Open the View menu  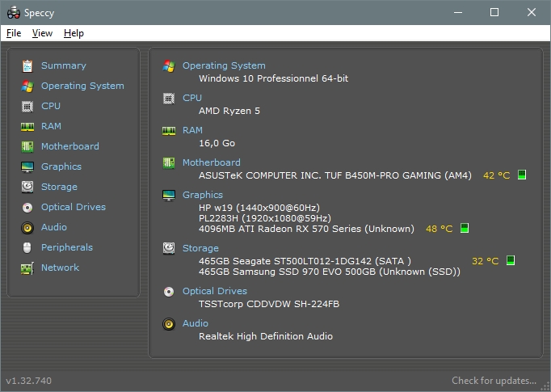pos(42,33)
